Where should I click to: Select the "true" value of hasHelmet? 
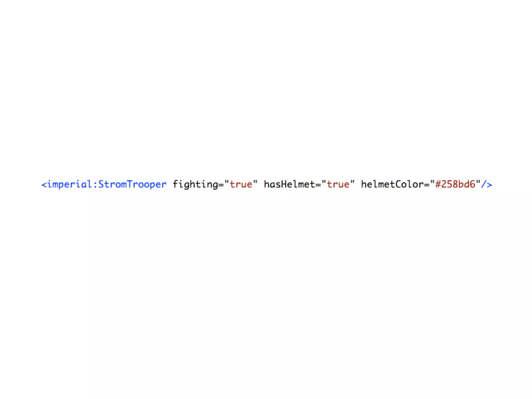point(338,184)
